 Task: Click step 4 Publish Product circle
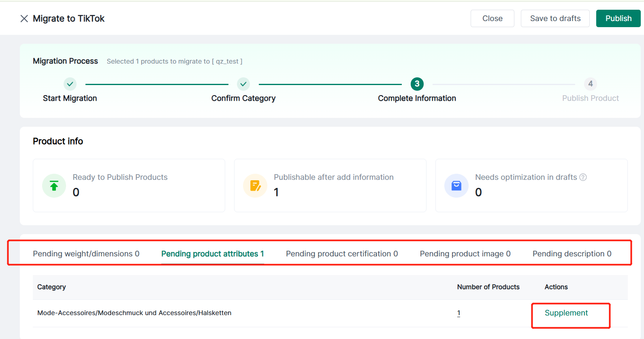point(590,84)
